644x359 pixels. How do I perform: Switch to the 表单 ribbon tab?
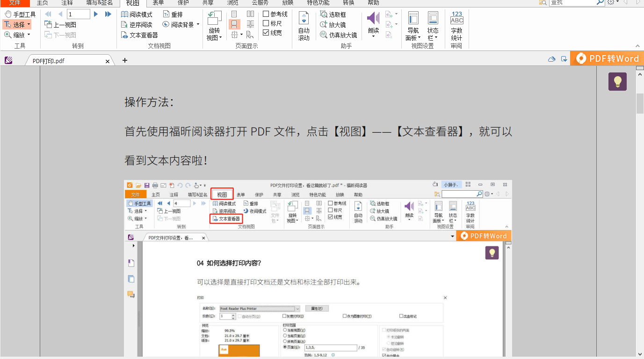158,3
